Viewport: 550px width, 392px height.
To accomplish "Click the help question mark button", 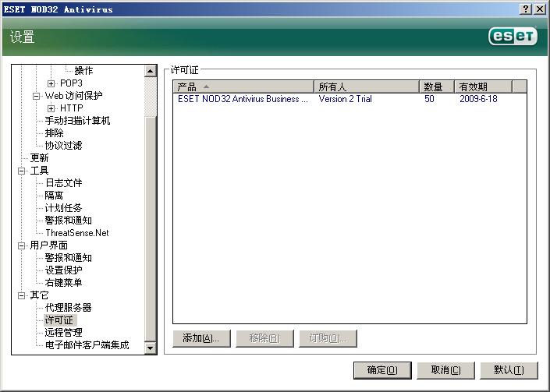I will (525, 9).
